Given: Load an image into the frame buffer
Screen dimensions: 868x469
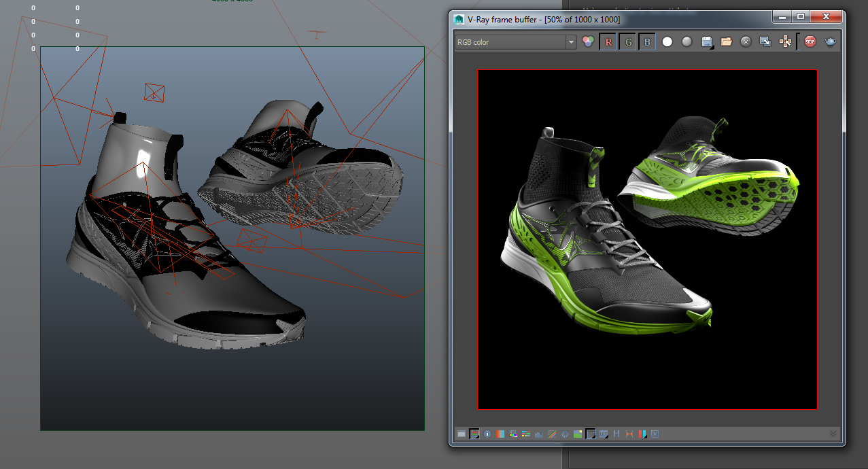Looking at the screenshot, I should click(x=726, y=41).
